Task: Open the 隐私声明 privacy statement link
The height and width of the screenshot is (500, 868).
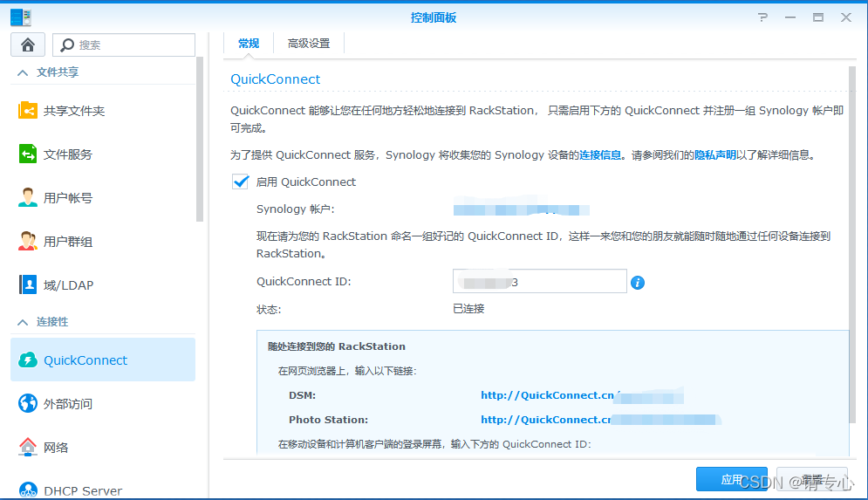Action: pos(715,155)
